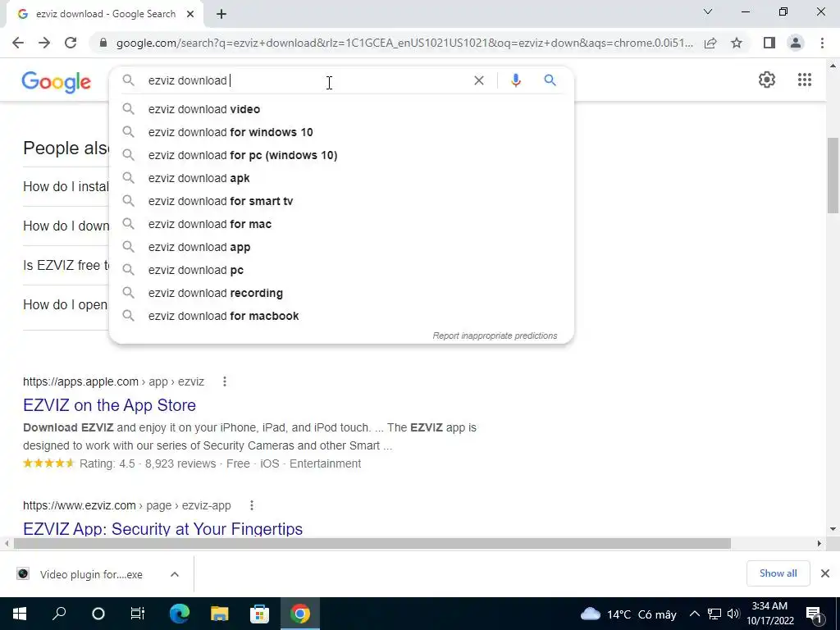Choose suggestion ezviz download pc
The height and width of the screenshot is (630, 840).
click(342, 271)
